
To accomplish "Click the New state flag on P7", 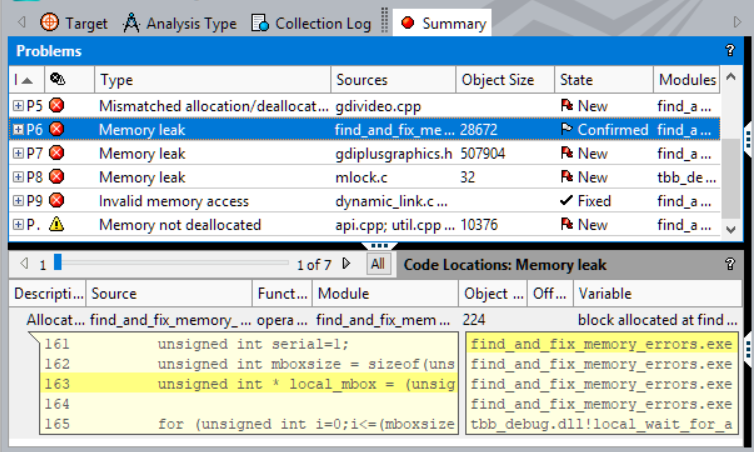I will click(567, 153).
